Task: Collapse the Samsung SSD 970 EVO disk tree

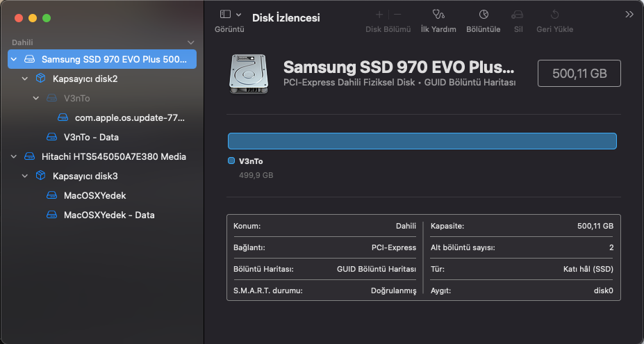Action: point(15,60)
